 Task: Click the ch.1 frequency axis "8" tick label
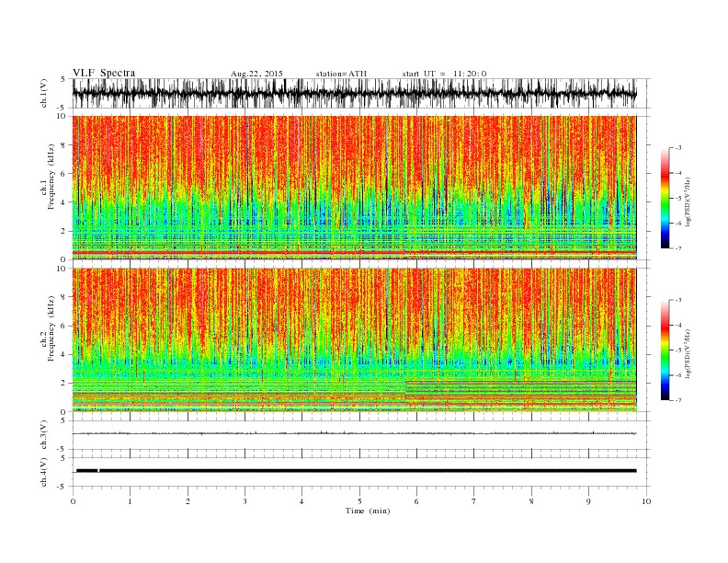point(64,145)
